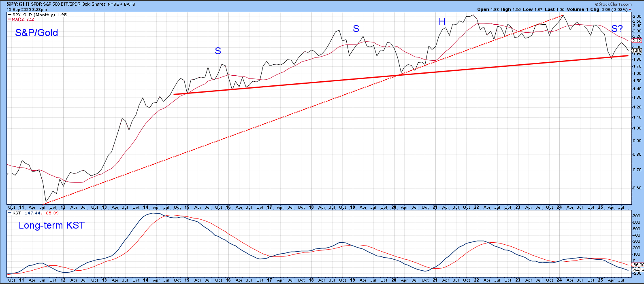Click the MA(12) 2.12 legend label
Screen dimensions: 644x284
click(x=23, y=19)
